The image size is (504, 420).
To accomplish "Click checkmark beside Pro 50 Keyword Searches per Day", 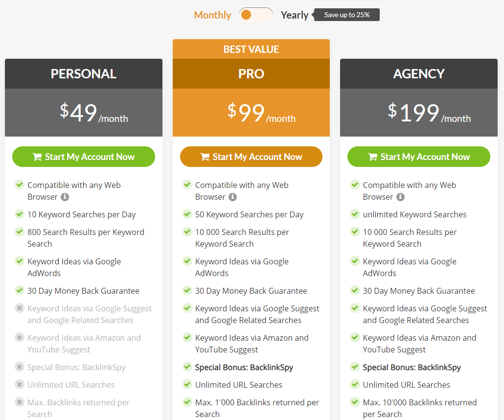I will [187, 214].
